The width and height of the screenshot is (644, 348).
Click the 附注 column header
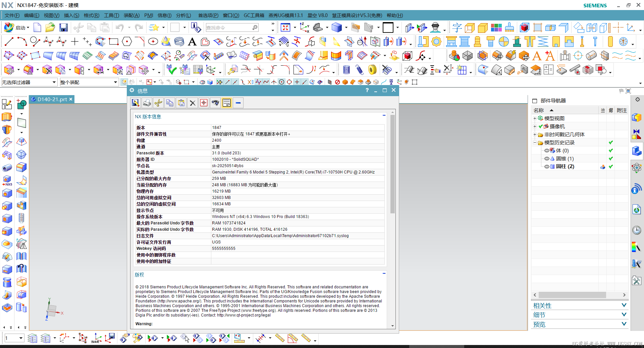point(622,110)
